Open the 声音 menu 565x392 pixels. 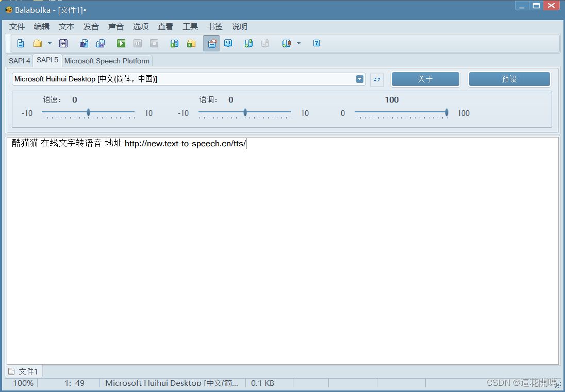coord(116,27)
